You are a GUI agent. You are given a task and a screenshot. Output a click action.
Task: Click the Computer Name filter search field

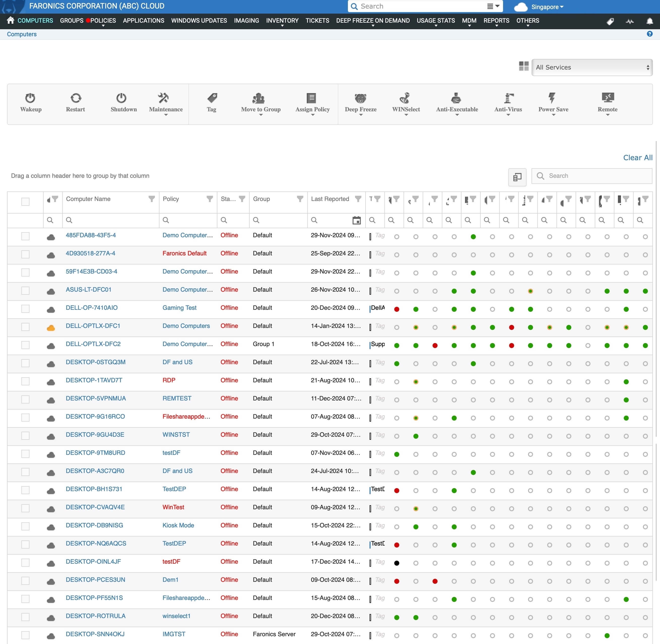[x=111, y=220]
